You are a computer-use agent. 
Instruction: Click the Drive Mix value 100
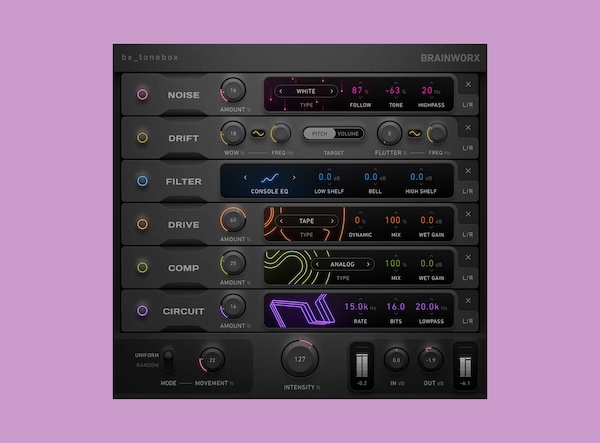coord(393,220)
